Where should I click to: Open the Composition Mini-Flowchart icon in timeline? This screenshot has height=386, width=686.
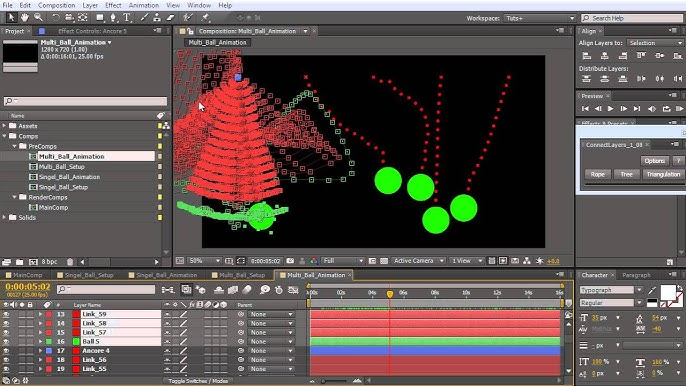(168, 290)
